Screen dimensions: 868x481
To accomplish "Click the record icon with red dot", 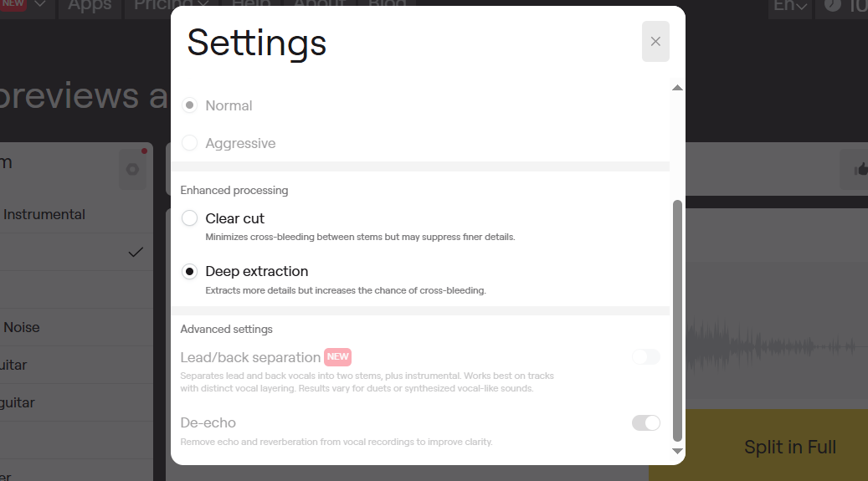I will click(133, 169).
